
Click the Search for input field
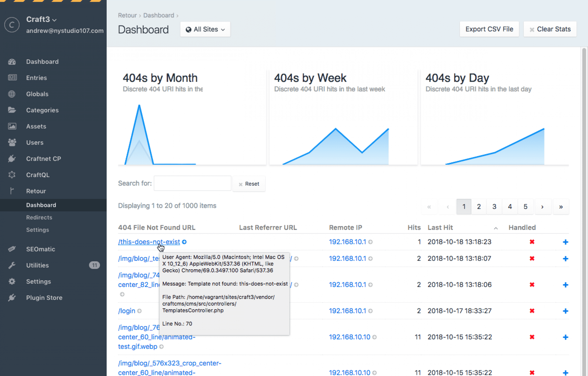tap(192, 183)
